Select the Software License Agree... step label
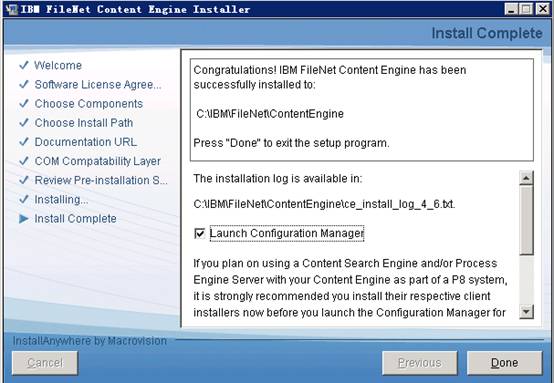The image size is (554, 383). click(98, 84)
